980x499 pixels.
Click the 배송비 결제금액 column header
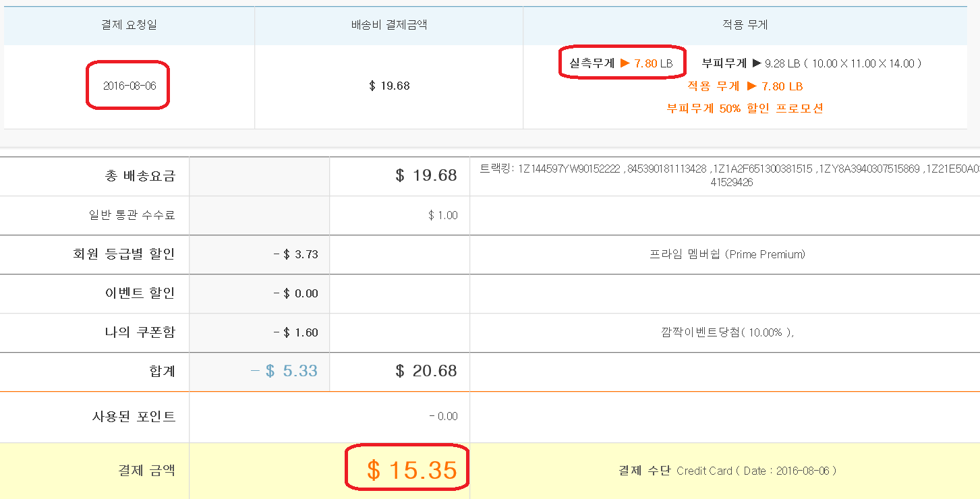[389, 26]
